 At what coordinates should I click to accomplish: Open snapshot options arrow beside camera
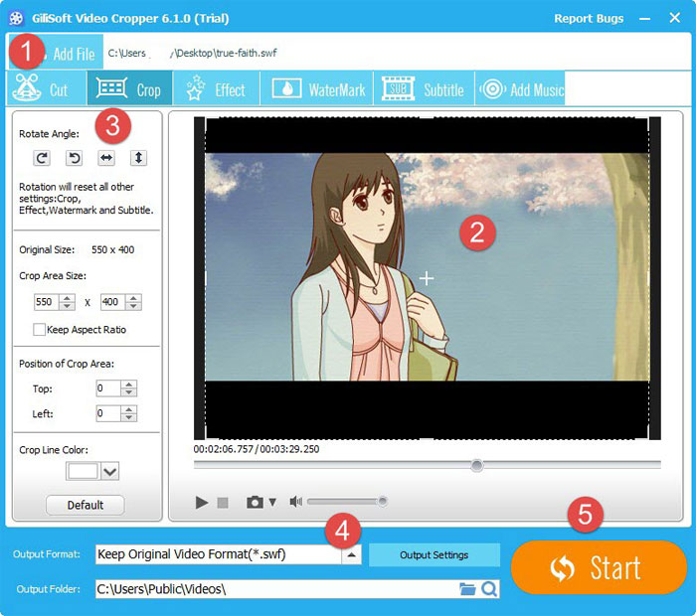(x=272, y=503)
